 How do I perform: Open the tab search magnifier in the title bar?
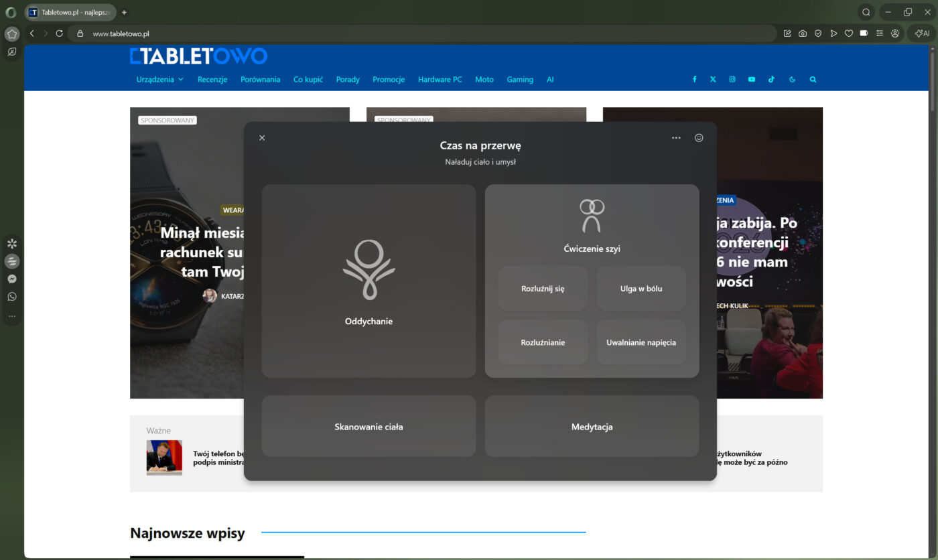click(x=866, y=12)
